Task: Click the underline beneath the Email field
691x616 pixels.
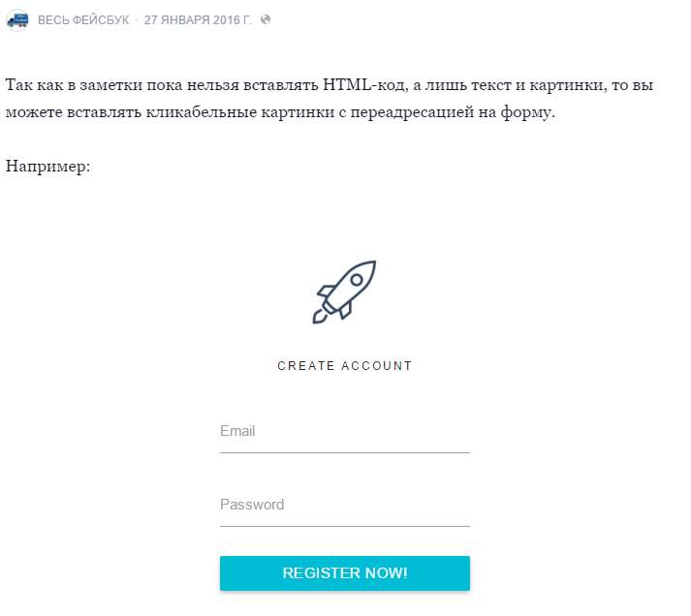Action: pos(344,452)
